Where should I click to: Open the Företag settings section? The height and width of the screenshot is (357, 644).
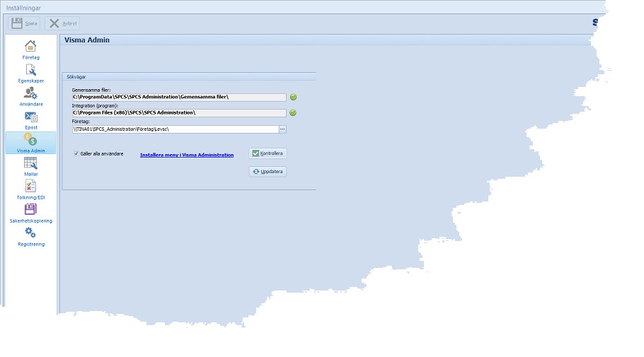(31, 49)
